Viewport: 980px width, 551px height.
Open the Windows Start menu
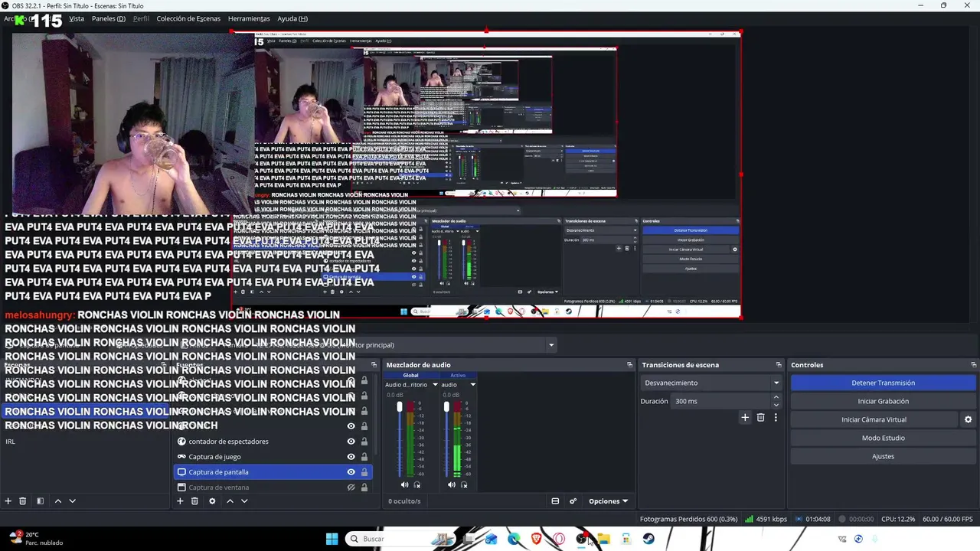332,539
